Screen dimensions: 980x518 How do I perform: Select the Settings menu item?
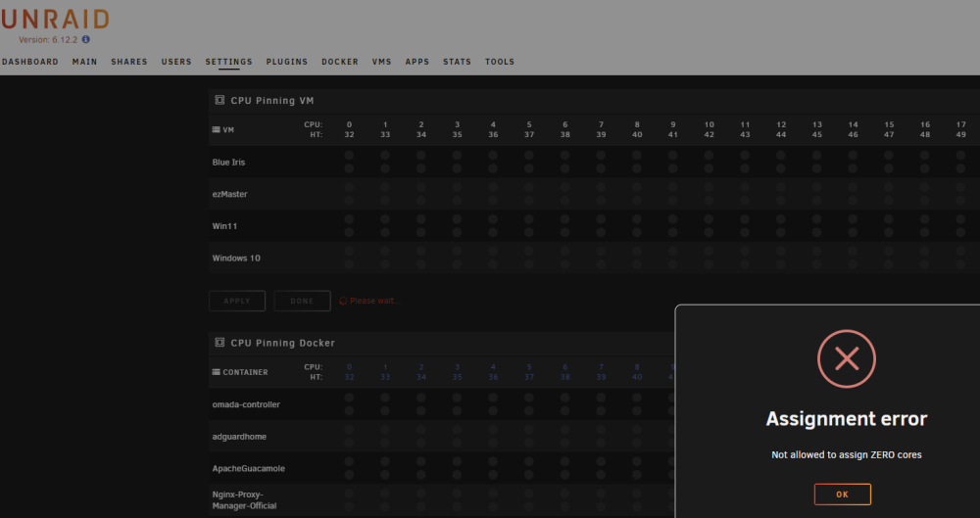[x=228, y=62]
